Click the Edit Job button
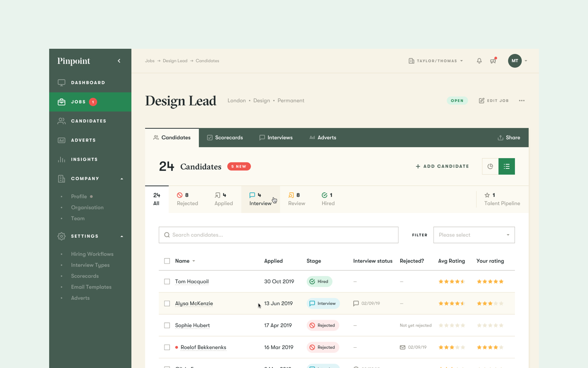This screenshot has height=368, width=588. point(494,101)
